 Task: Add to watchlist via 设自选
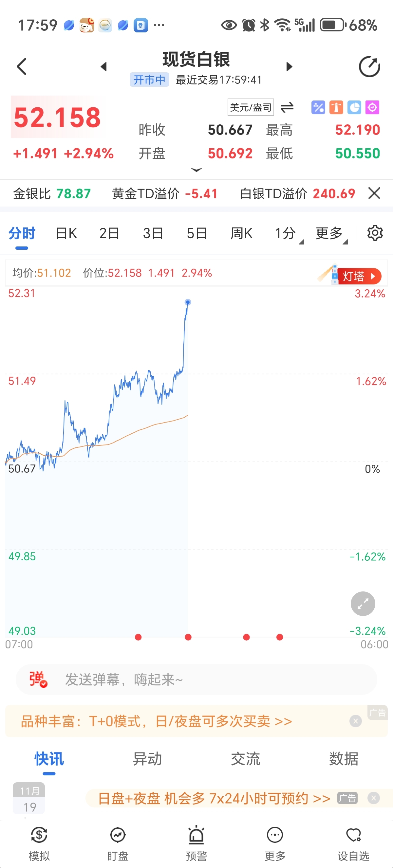pyautogui.click(x=353, y=841)
